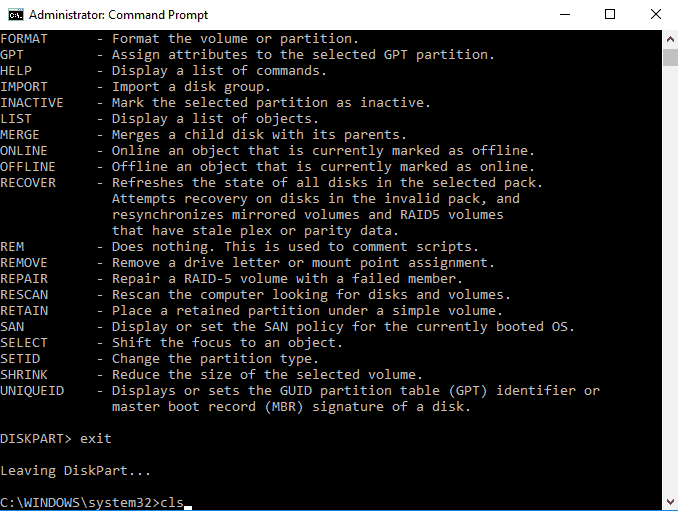The image size is (678, 511).
Task: Click the RESCAN command line
Action: pos(255,294)
